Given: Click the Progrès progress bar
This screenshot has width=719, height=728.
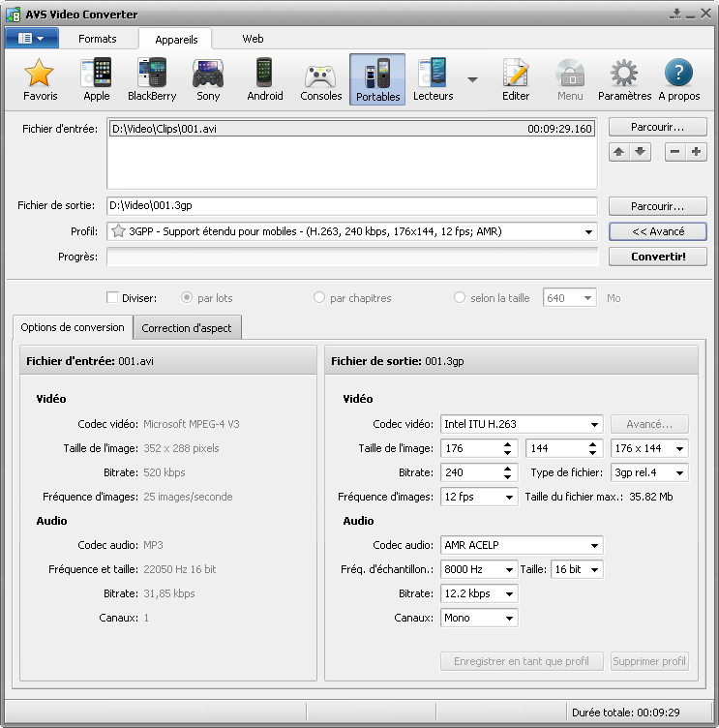Looking at the screenshot, I should [352, 257].
